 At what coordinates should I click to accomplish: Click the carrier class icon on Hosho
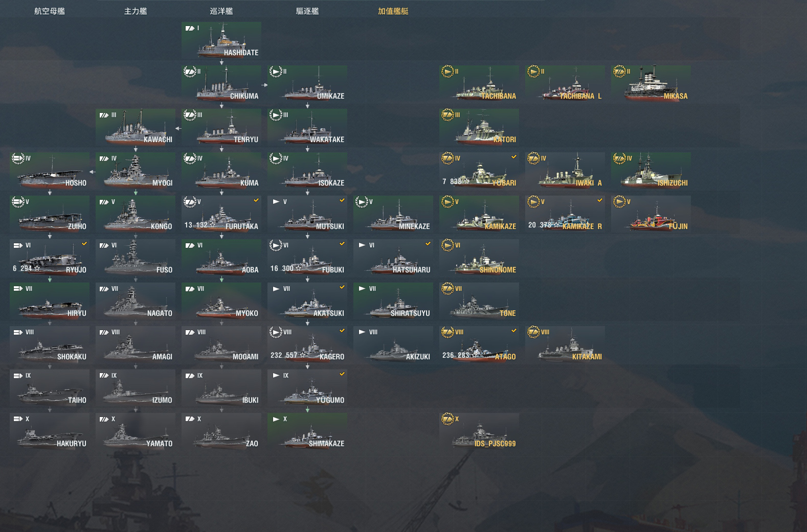click(18, 158)
